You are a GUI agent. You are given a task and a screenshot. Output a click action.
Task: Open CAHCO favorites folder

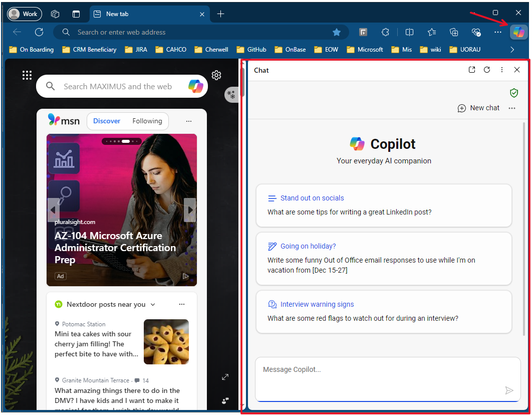(x=171, y=50)
